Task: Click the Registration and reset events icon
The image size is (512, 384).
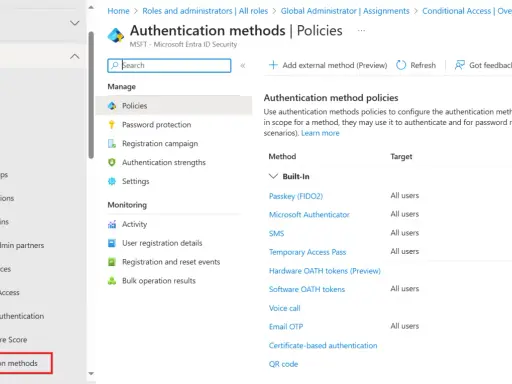Action: click(112, 262)
